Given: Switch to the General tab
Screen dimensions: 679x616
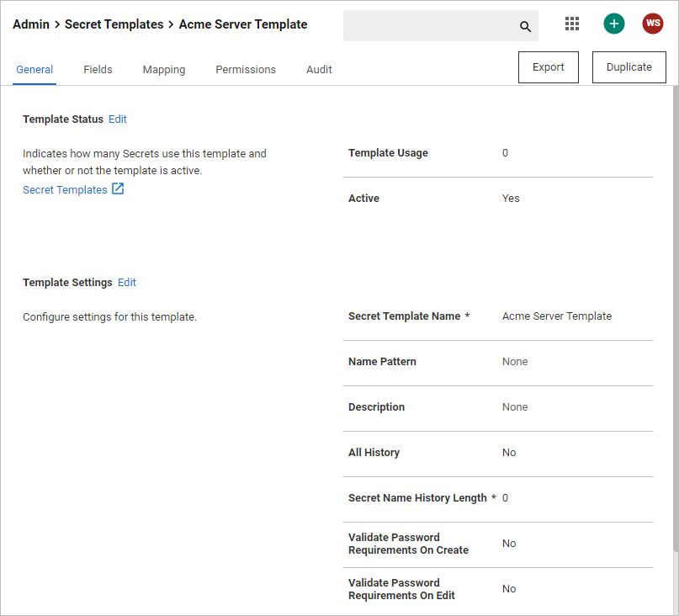Looking at the screenshot, I should pos(34,70).
